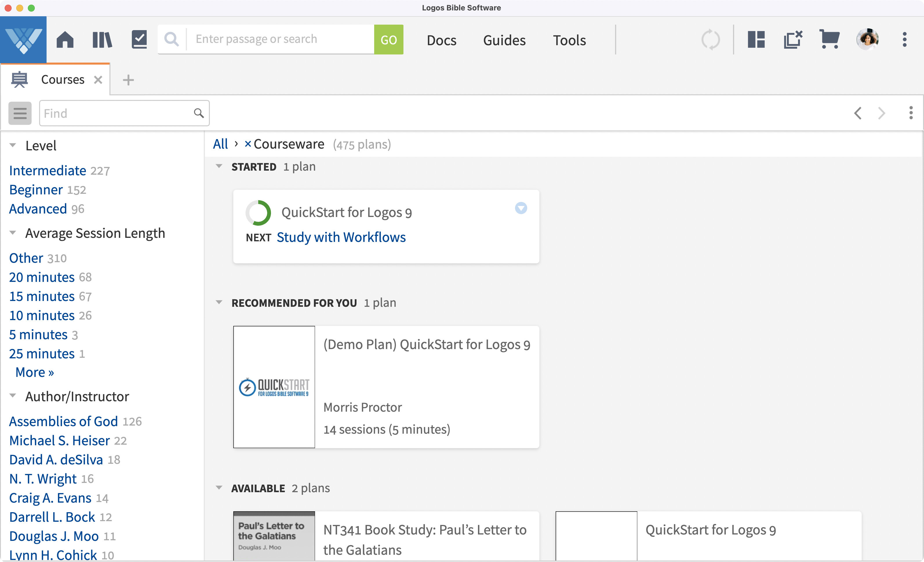Open the Docs menu

441,40
